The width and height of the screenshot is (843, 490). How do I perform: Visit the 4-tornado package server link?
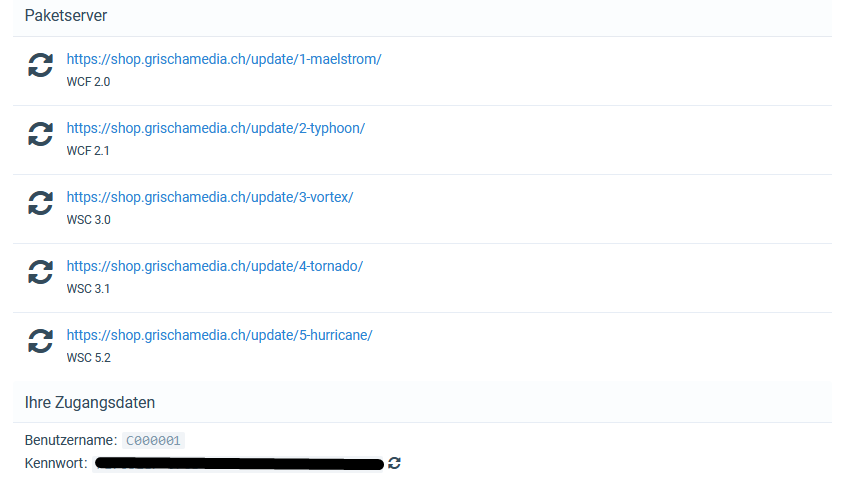click(215, 266)
